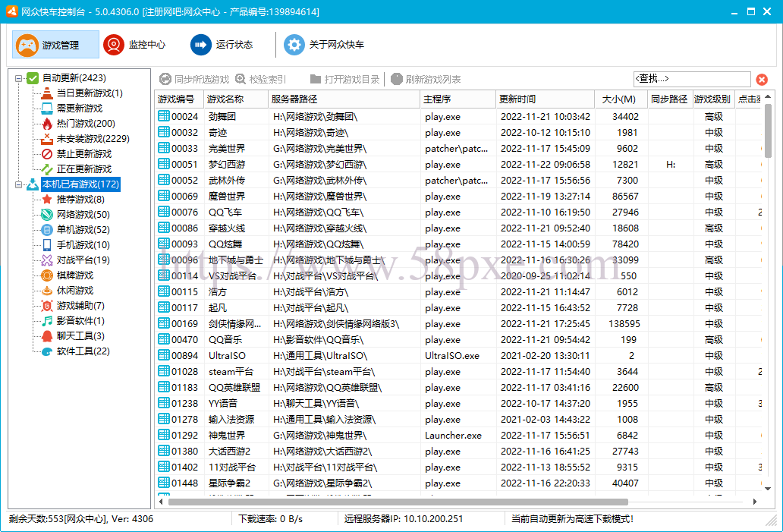The width and height of the screenshot is (783, 532).
Task: Sort by the 服务器路径 column header
Action: tap(344, 99)
